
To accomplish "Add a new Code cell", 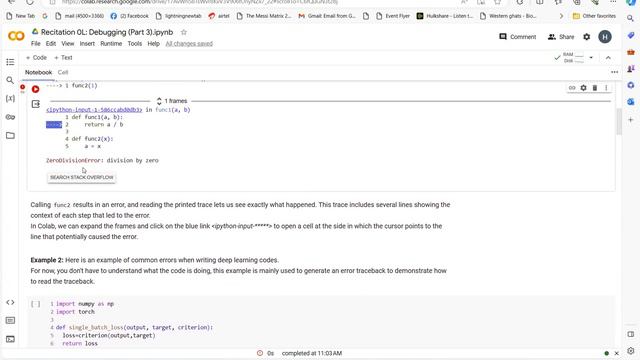I will [x=36, y=58].
